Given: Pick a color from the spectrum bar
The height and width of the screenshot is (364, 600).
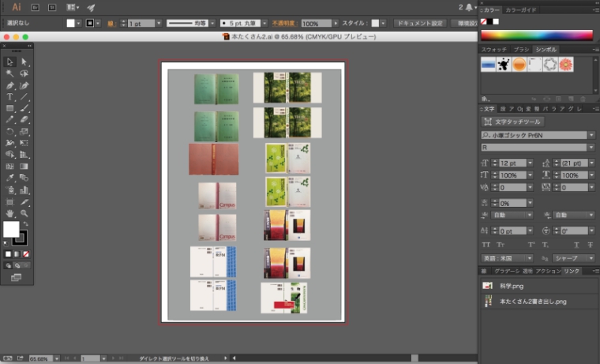Looking at the screenshot, I should point(537,35).
